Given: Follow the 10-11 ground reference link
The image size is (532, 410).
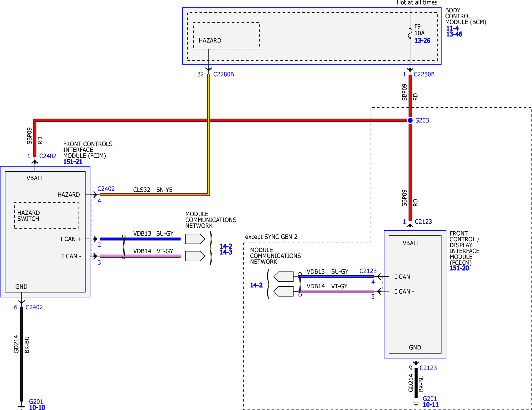Looking at the screenshot, I should tap(431, 405).
